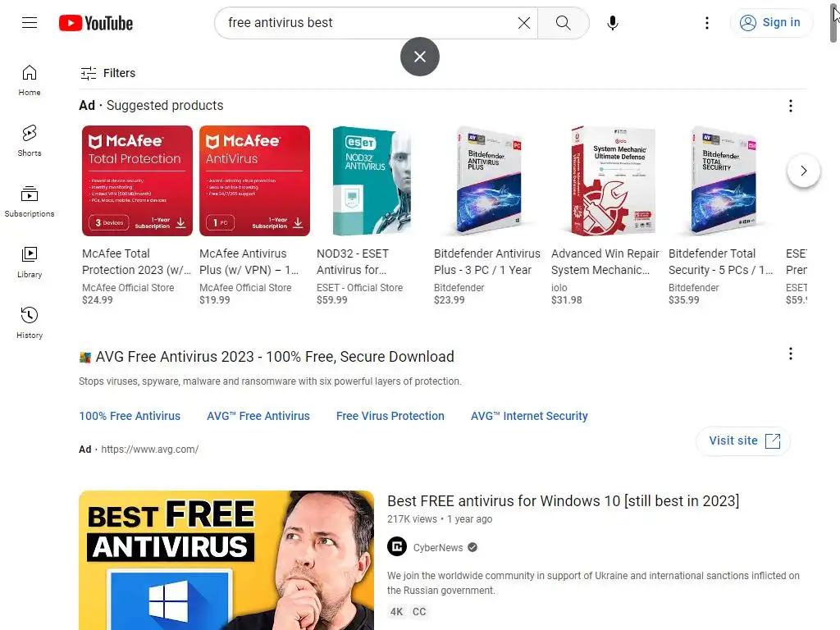Open Subscriptions from the sidebar
The image size is (840, 630).
[30, 202]
